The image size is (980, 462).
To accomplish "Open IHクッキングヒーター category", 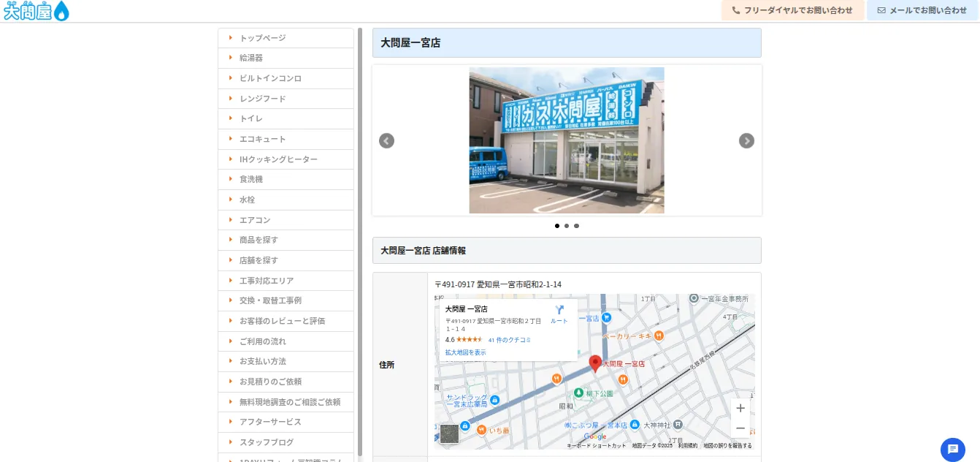I will pyautogui.click(x=286, y=159).
